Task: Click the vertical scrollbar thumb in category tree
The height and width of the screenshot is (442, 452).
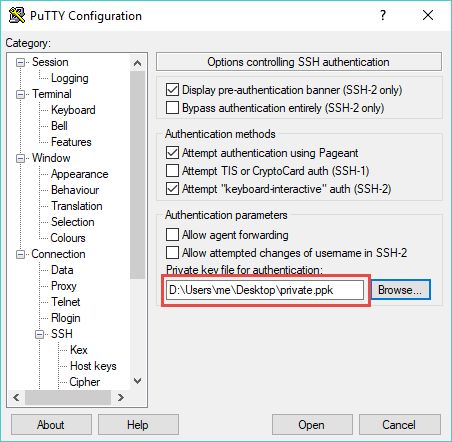Action: click(137, 175)
